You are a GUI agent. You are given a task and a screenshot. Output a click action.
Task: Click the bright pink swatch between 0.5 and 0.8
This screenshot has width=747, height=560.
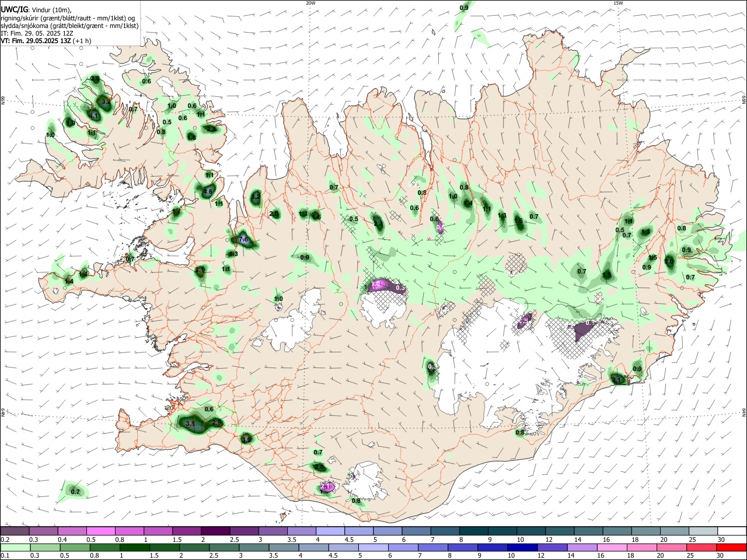coord(100,531)
